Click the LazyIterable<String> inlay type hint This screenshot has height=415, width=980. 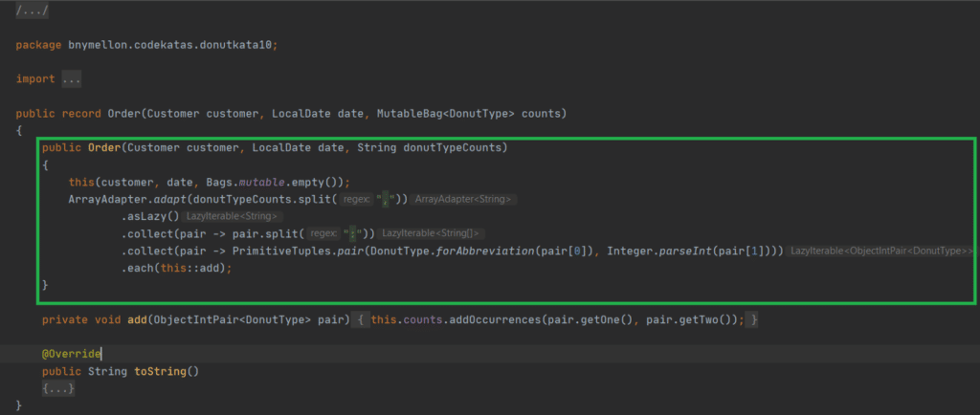232,217
